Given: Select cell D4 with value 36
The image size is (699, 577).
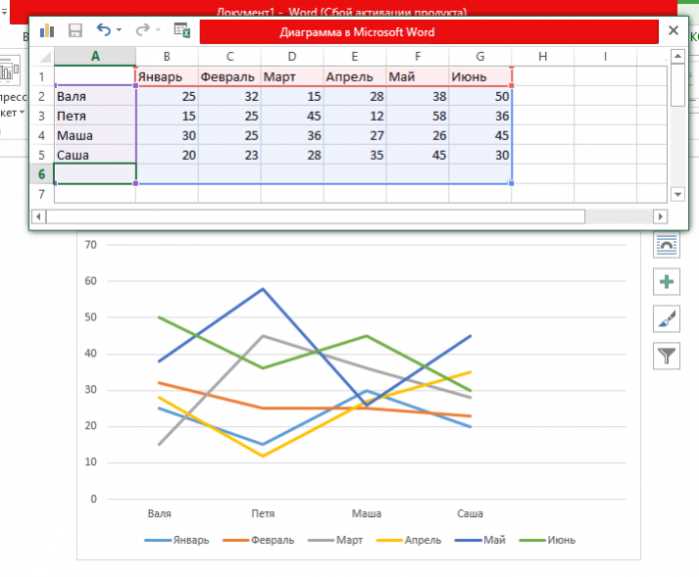Looking at the screenshot, I should (x=292, y=136).
